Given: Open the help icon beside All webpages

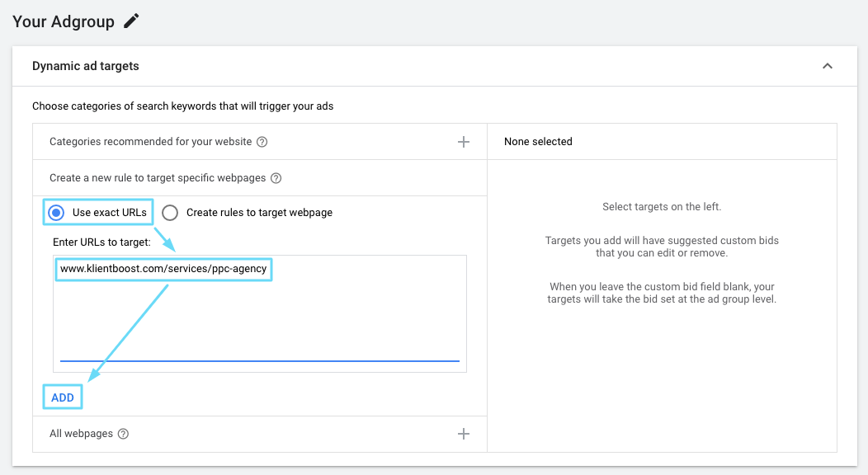Looking at the screenshot, I should (124, 434).
